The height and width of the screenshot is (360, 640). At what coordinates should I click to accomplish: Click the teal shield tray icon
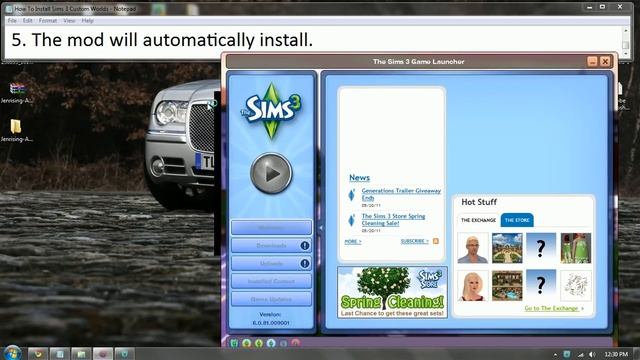567,354
